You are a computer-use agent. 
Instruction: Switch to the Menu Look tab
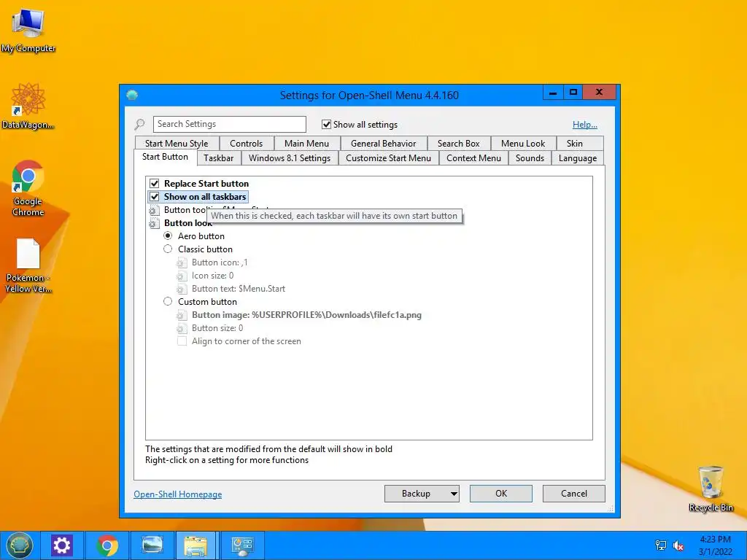[522, 144]
